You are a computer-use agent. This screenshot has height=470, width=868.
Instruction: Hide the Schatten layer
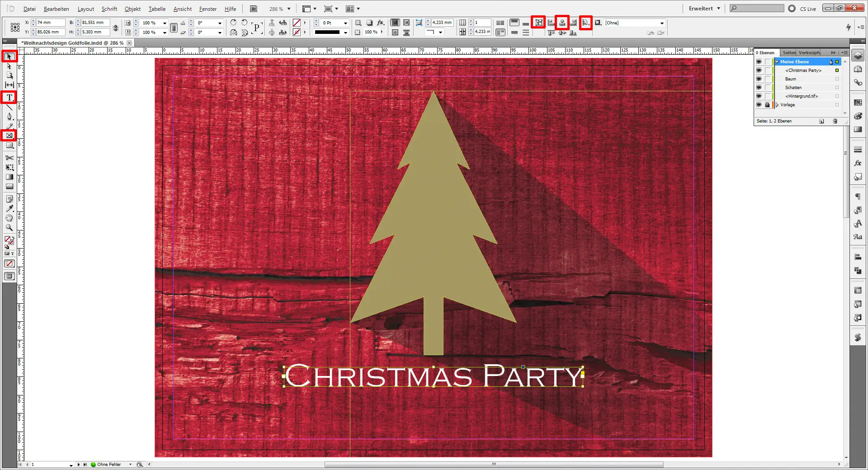[x=759, y=87]
